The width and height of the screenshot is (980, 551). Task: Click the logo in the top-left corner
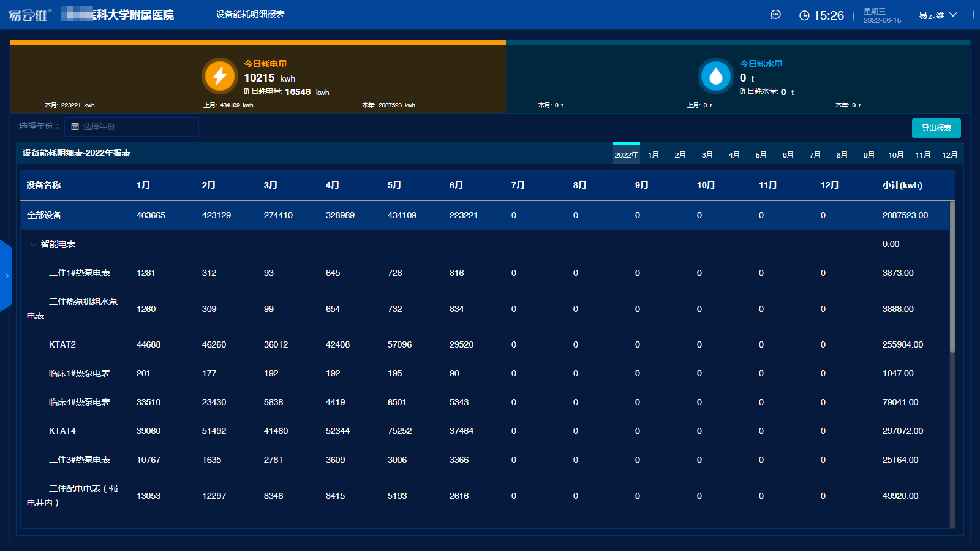pos(29,15)
